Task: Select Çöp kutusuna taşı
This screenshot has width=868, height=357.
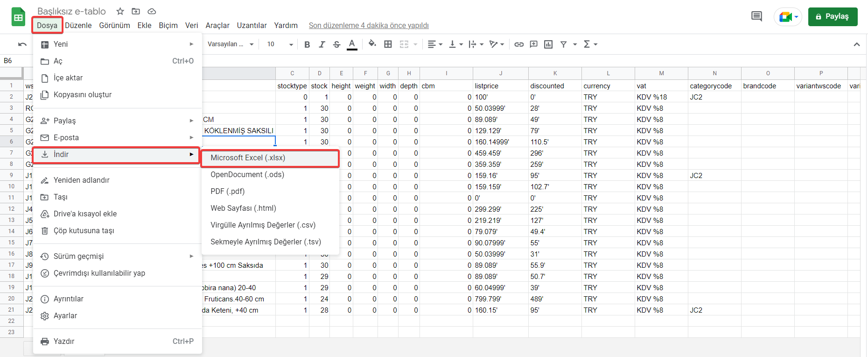Action: coord(117,230)
